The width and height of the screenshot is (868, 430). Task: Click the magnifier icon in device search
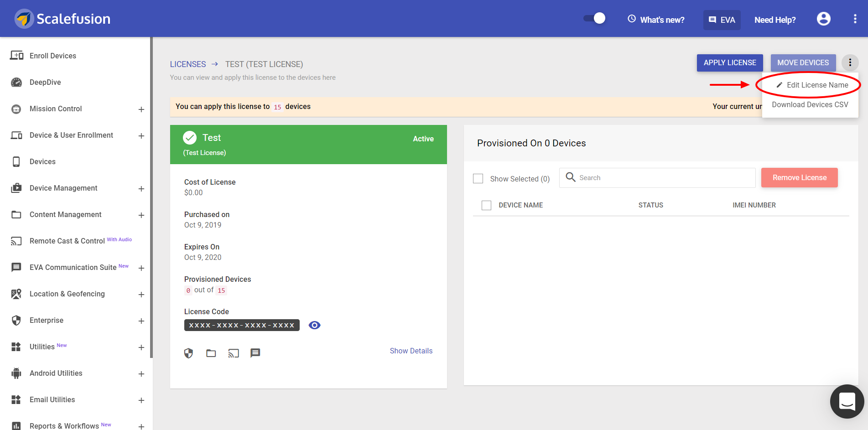click(x=571, y=177)
